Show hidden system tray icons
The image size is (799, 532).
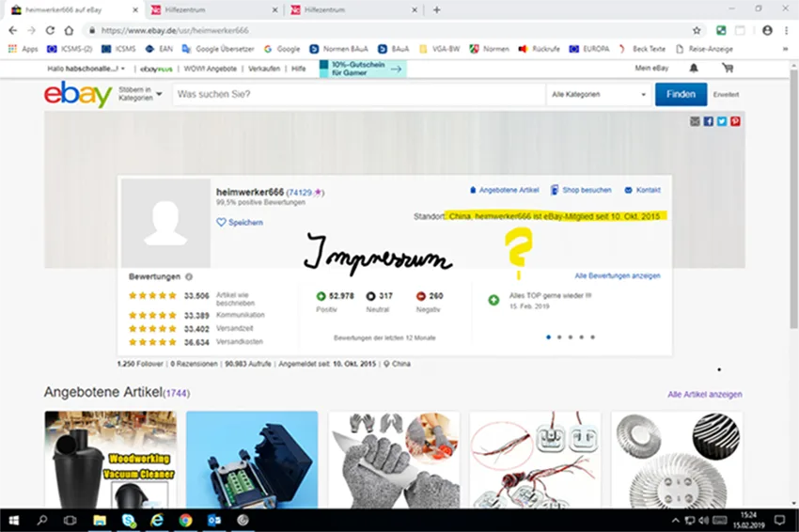676,521
